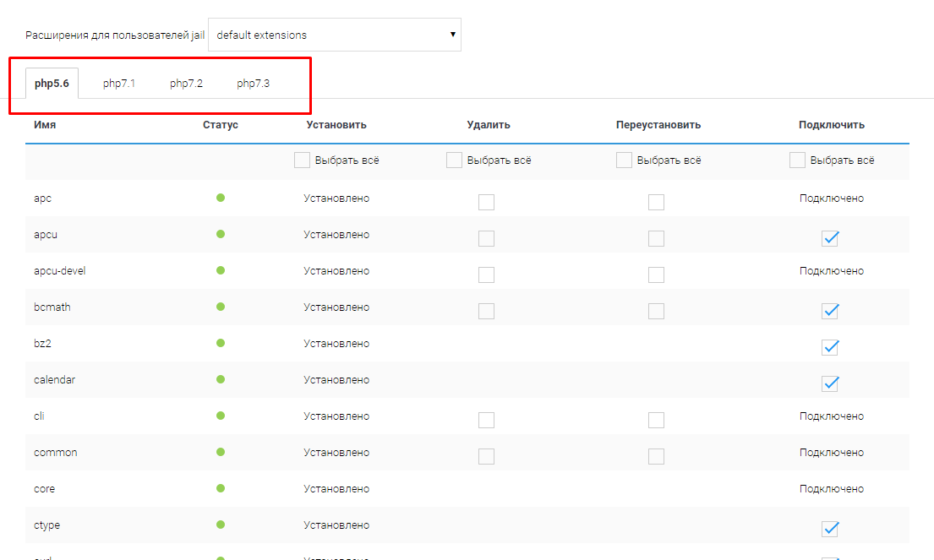Click the green status dot for apc
Image resolution: width=934 pixels, height=560 pixels.
click(x=221, y=198)
